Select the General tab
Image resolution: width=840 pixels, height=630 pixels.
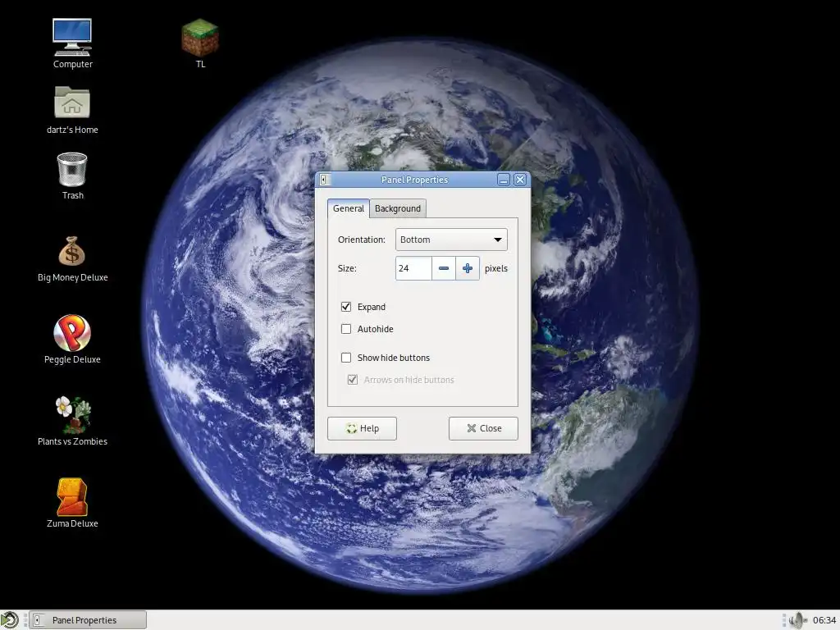click(x=348, y=208)
